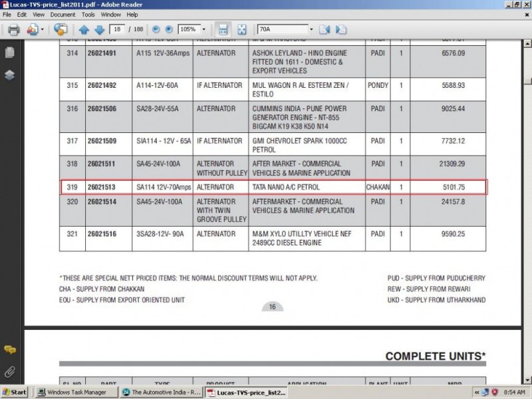Click page number 16 footer badge
532x399 pixels.
pos(273,307)
